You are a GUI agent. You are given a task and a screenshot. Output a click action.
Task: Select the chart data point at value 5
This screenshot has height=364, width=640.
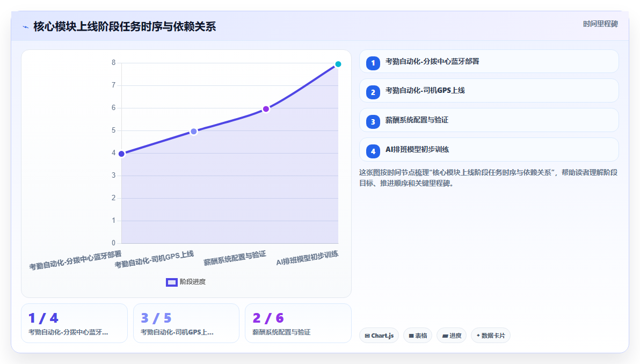pyautogui.click(x=193, y=132)
